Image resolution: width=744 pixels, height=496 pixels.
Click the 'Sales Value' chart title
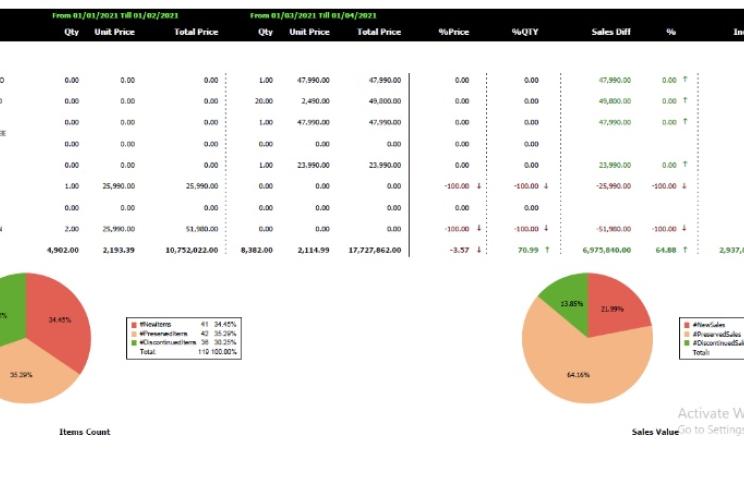[x=655, y=432]
